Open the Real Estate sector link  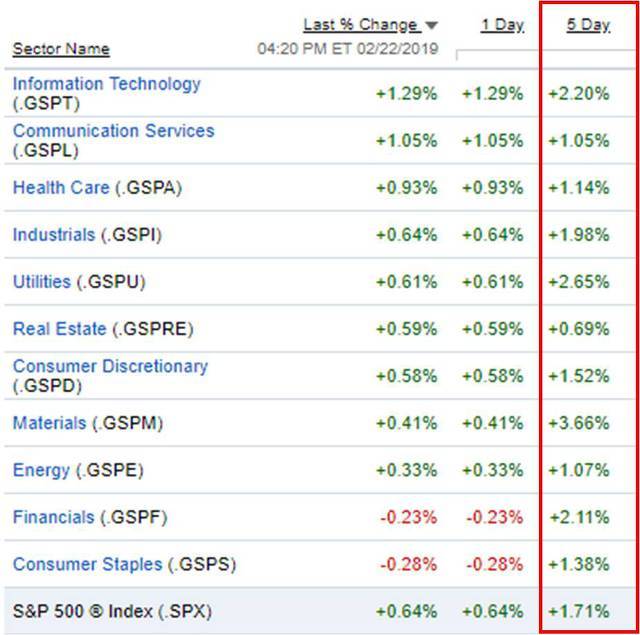[x=59, y=329]
